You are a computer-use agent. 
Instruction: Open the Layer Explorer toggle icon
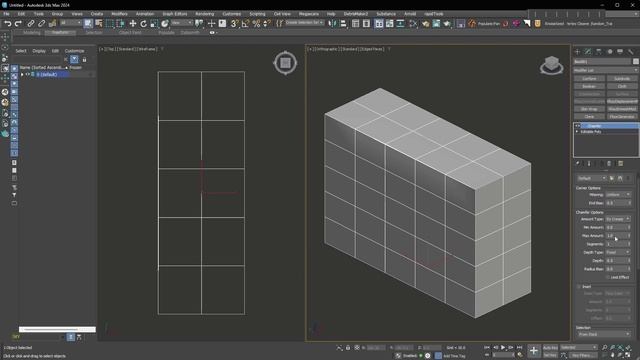click(366, 24)
